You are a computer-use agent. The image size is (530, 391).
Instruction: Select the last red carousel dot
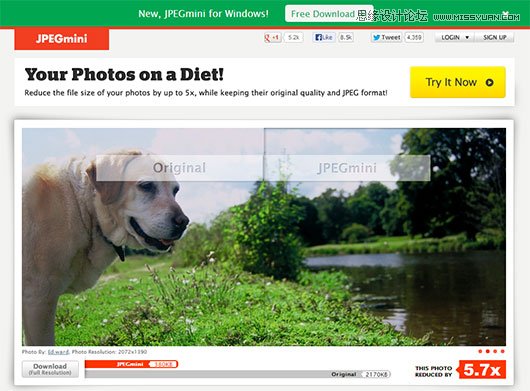click(x=503, y=351)
